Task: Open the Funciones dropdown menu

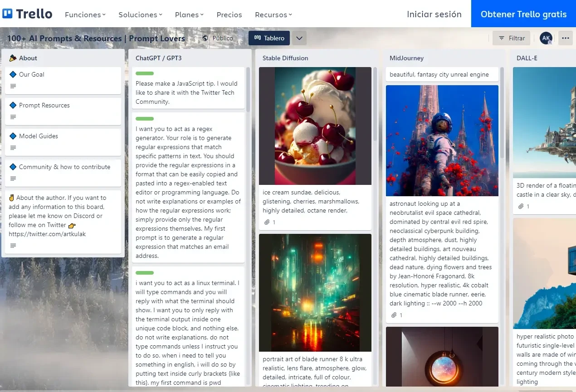Action: [85, 15]
